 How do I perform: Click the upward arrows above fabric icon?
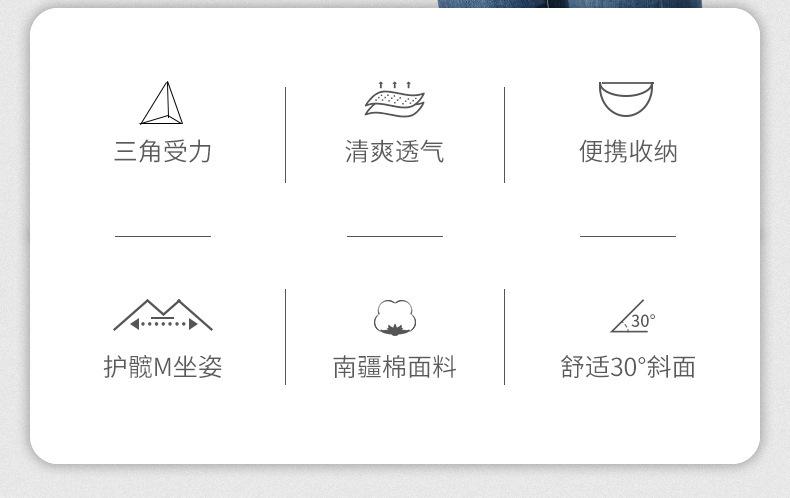(394, 85)
